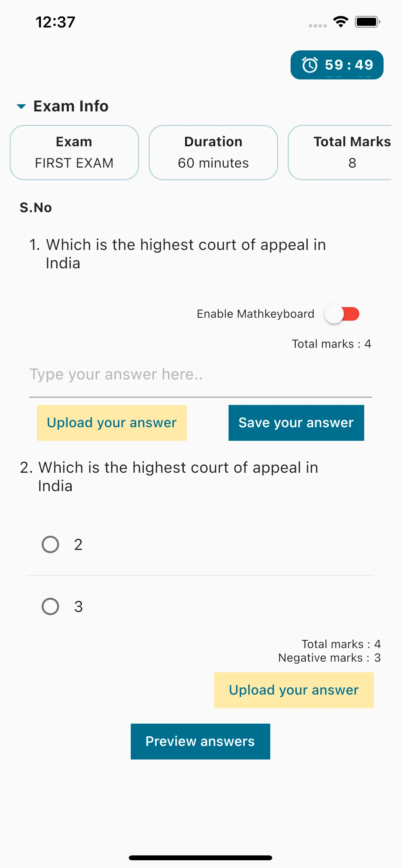Open the Exam FIRST EXAM card
The image size is (401, 868).
[75, 153]
